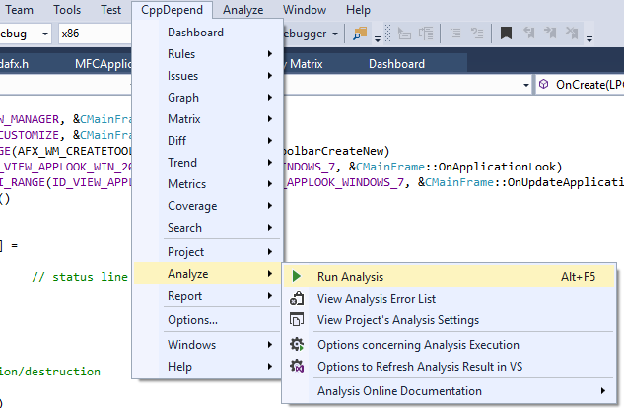
Task: Click the clear bookmarks toolbar icon
Action: coord(572,33)
